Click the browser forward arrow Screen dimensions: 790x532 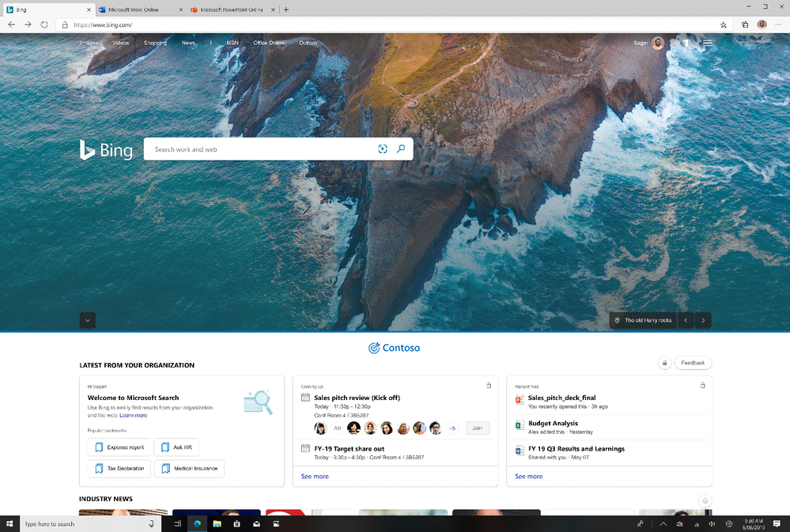pos(28,25)
